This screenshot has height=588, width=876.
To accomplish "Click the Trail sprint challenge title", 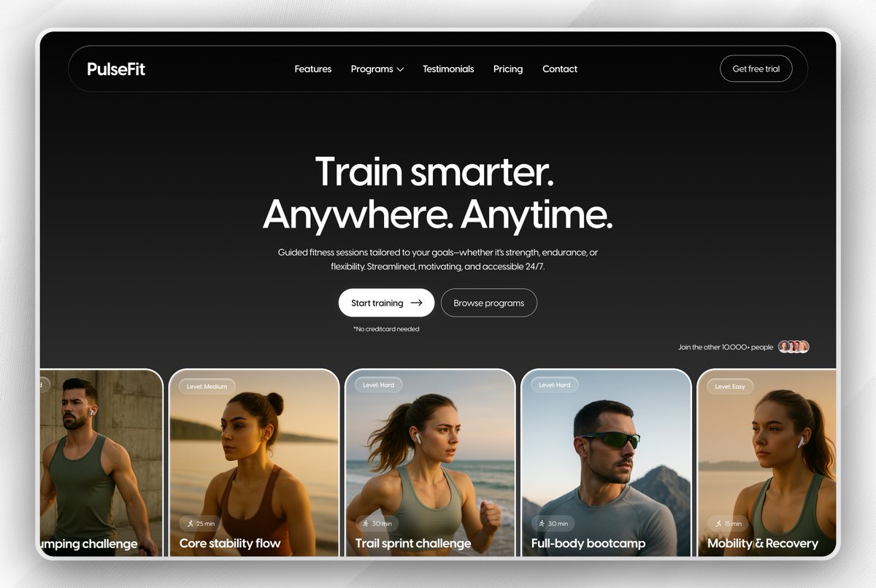I will 413,543.
